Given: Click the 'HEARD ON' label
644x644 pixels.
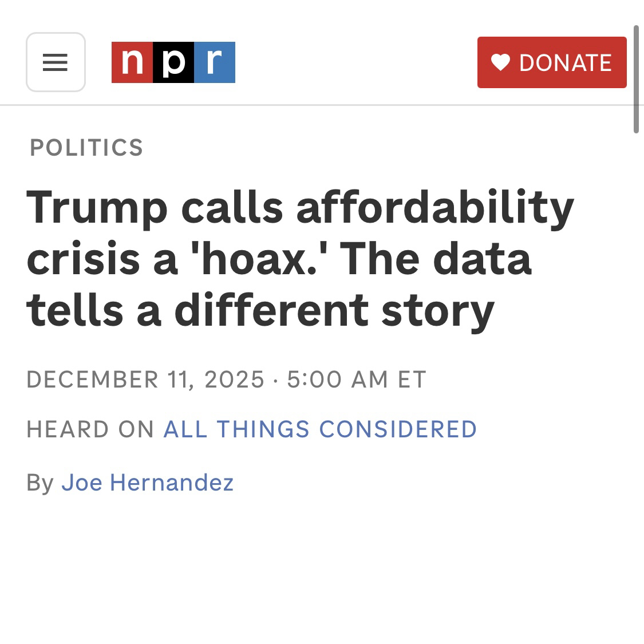Looking at the screenshot, I should click(90, 429).
